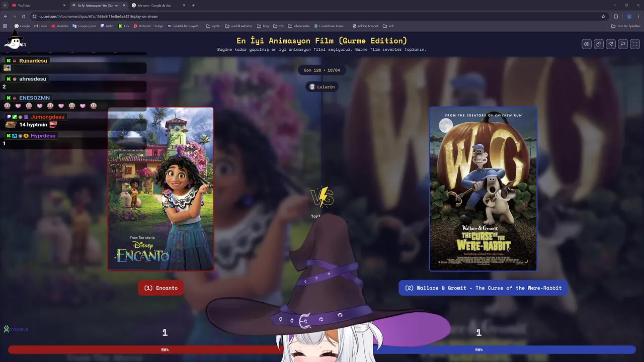Click the 14 hyptrain chat message

point(33,125)
